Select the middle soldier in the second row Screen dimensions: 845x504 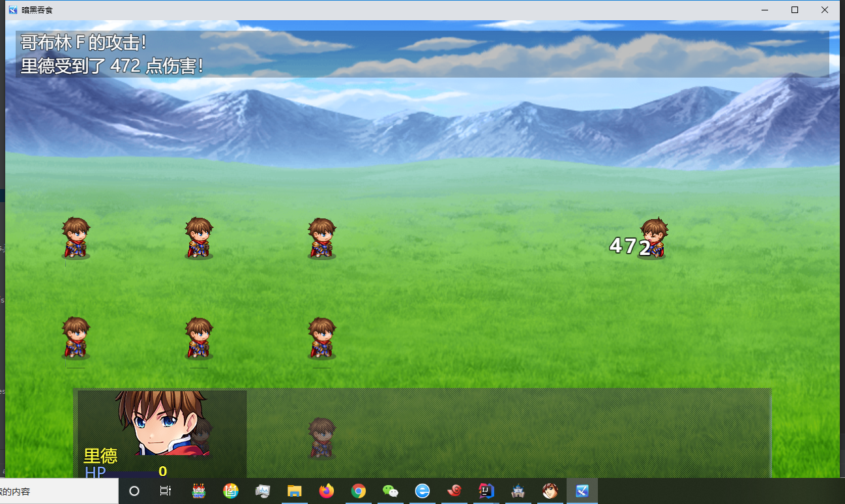pos(199,338)
